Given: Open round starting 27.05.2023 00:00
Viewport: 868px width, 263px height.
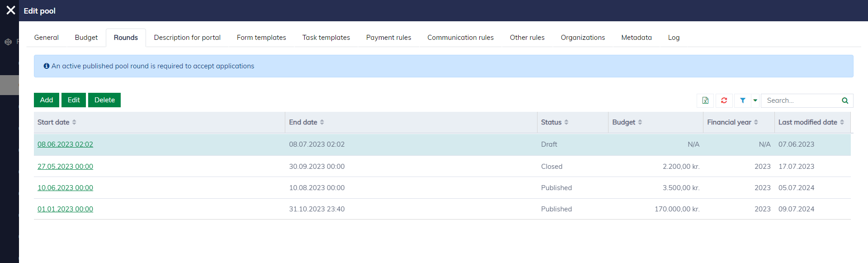Looking at the screenshot, I should pyautogui.click(x=65, y=167).
